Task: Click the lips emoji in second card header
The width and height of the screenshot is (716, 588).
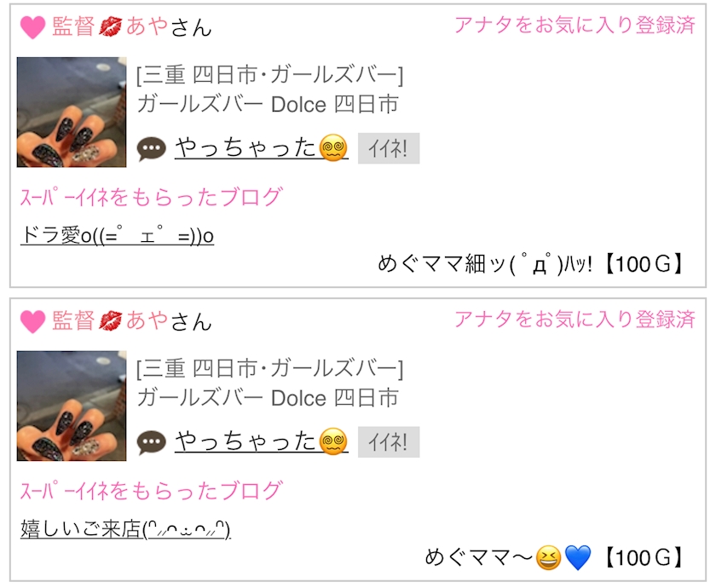Action: [x=111, y=320]
